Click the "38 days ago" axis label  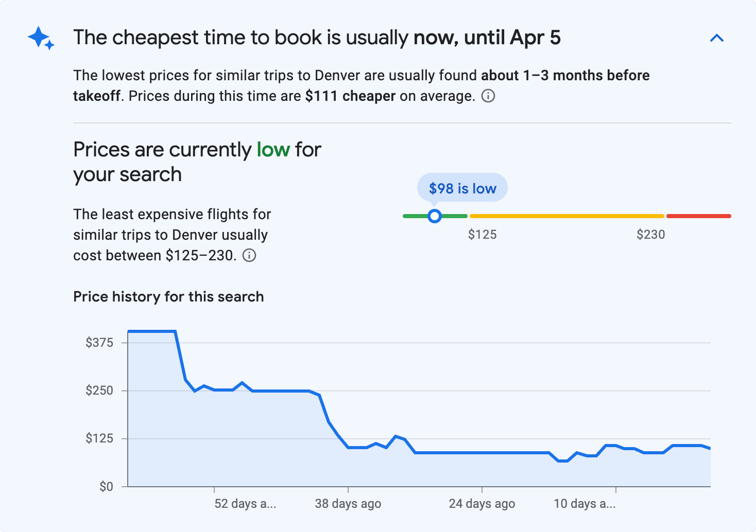[x=348, y=504]
